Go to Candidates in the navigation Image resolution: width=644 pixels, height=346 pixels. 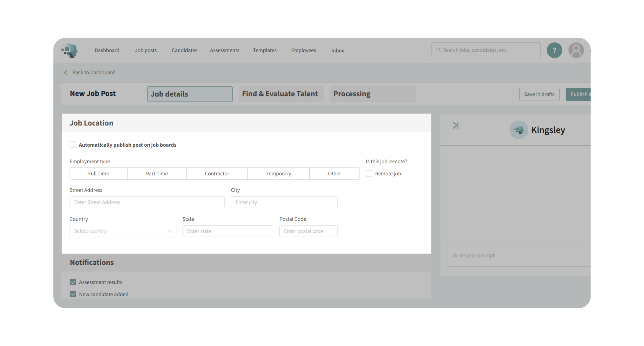184,50
